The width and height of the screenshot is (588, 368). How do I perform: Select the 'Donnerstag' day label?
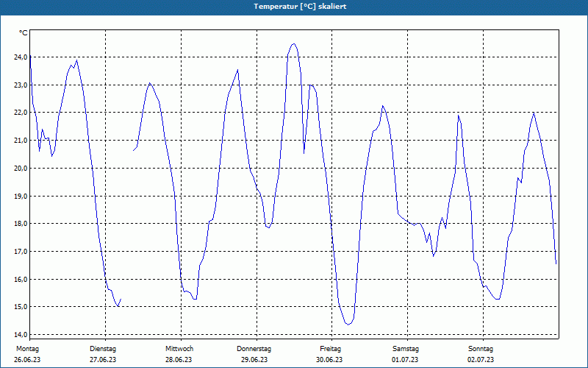tap(254, 349)
